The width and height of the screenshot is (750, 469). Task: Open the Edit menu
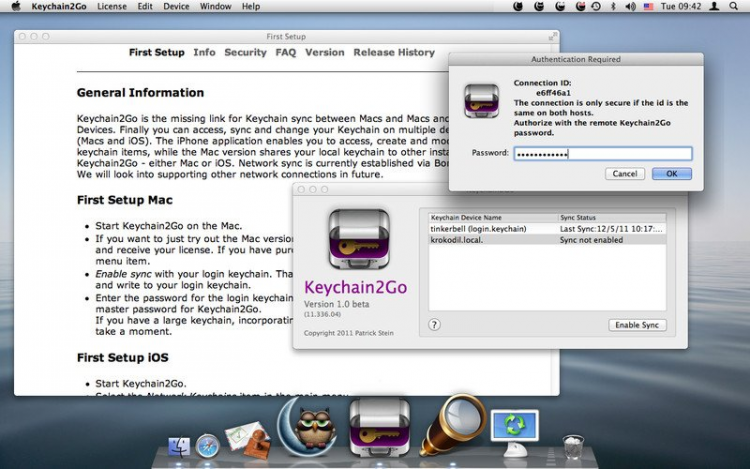[x=145, y=6]
